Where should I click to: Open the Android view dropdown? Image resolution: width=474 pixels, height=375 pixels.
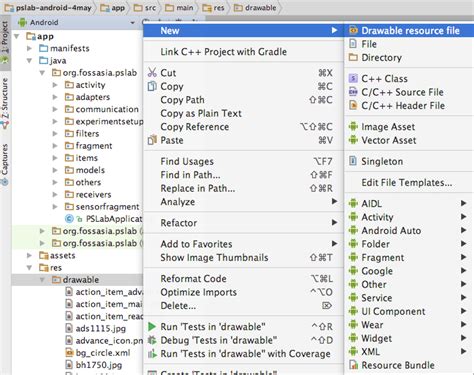pos(77,22)
